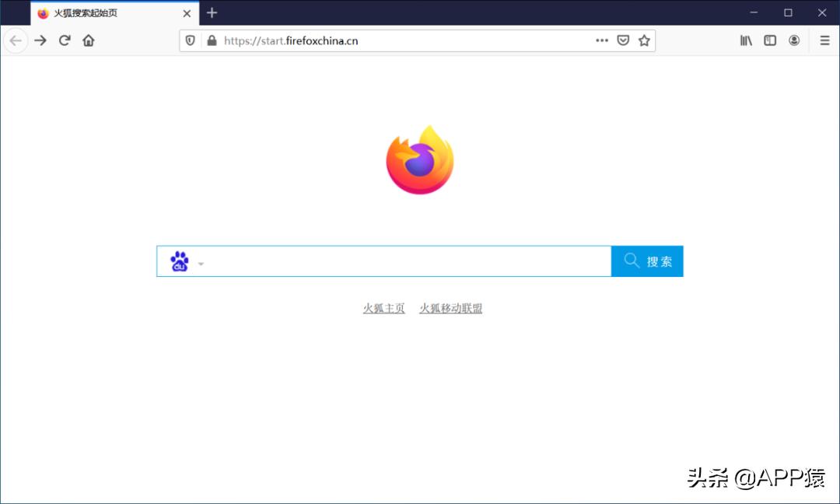Viewport: 840px width, 504px height.
Task: Open the Library icon in the toolbar
Action: coord(745,40)
